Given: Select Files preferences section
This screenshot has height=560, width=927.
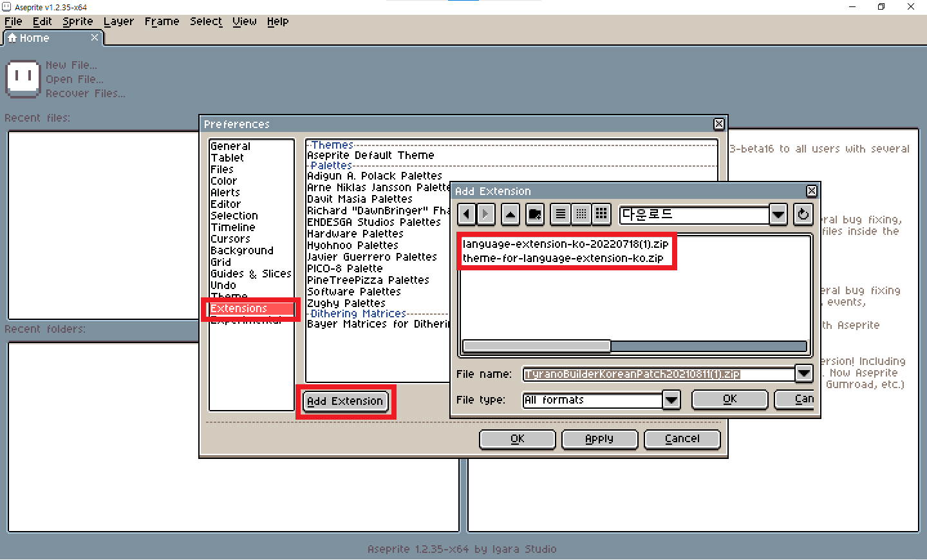Looking at the screenshot, I should [x=252, y=169].
